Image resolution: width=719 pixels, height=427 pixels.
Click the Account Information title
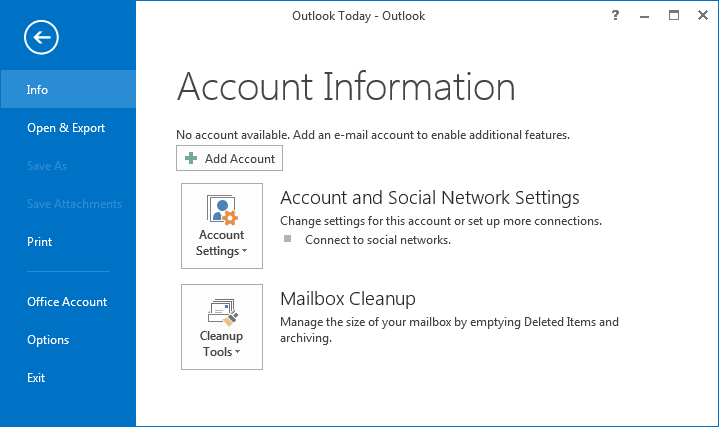tap(346, 86)
